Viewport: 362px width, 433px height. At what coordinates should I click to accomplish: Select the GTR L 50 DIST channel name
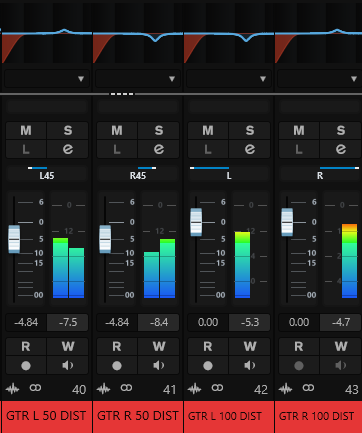[46, 416]
